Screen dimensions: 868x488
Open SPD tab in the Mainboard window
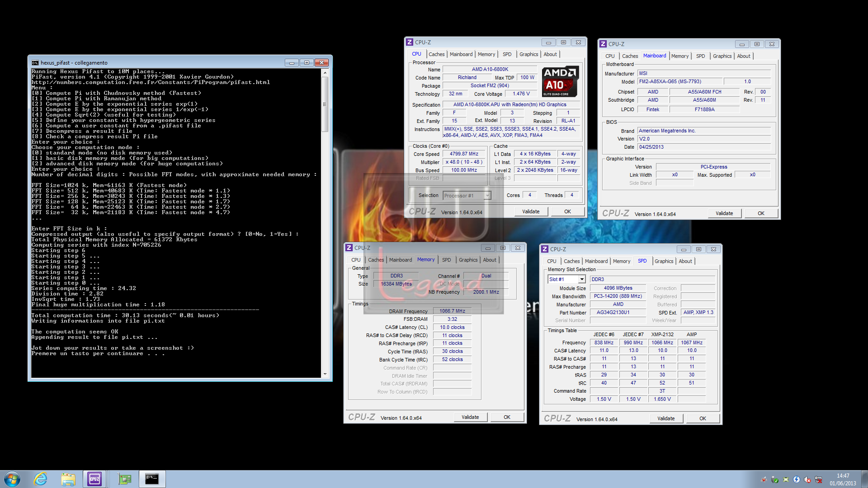point(700,56)
